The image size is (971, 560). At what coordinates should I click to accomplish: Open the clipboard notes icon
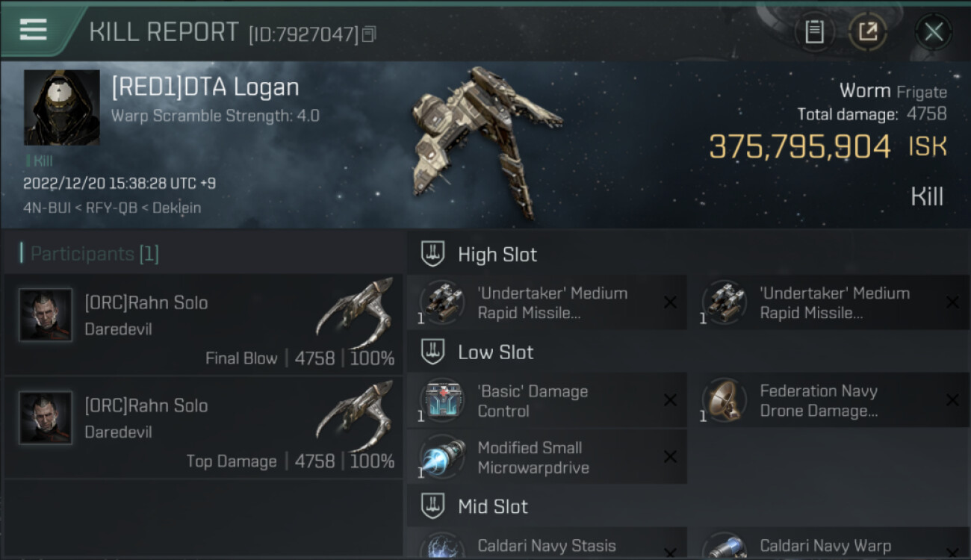(814, 32)
